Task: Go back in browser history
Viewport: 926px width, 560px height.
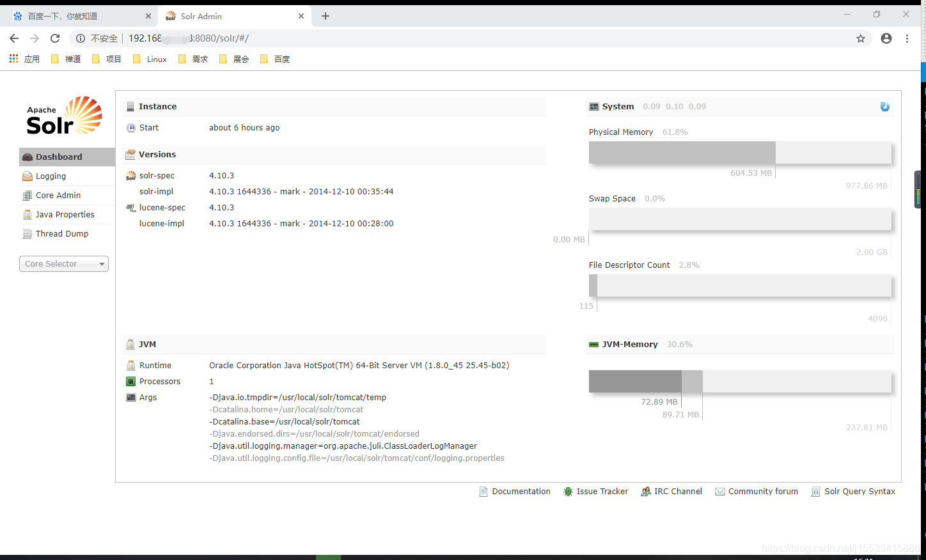Action: [14, 38]
